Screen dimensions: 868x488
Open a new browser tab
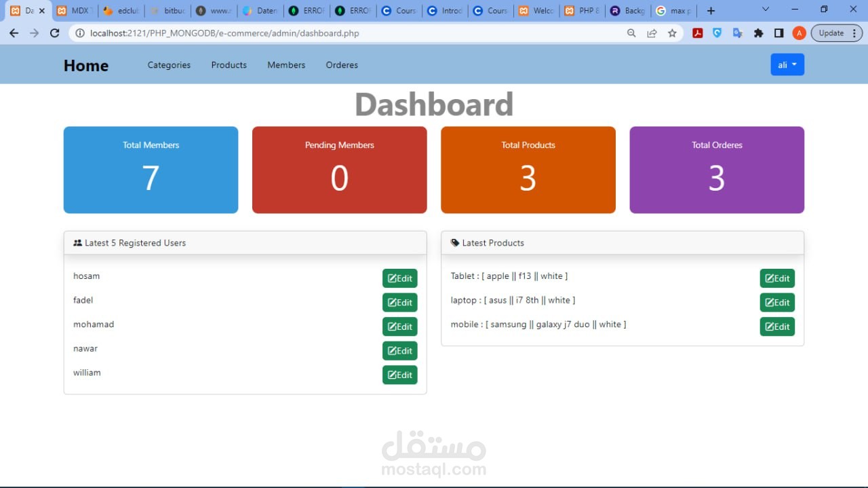tap(711, 11)
